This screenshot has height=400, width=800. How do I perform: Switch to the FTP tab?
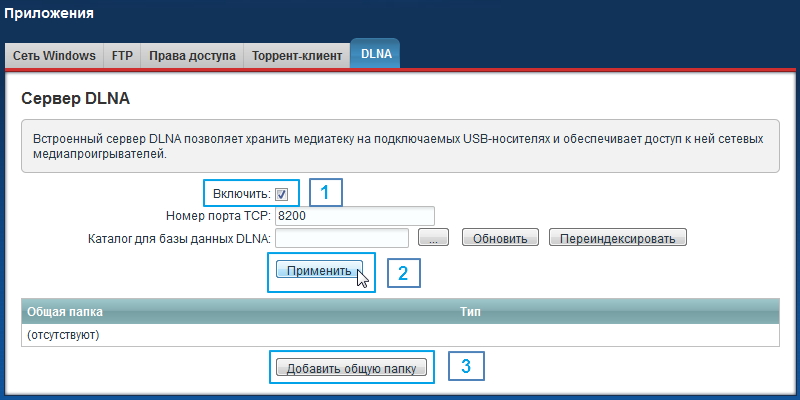(121, 56)
